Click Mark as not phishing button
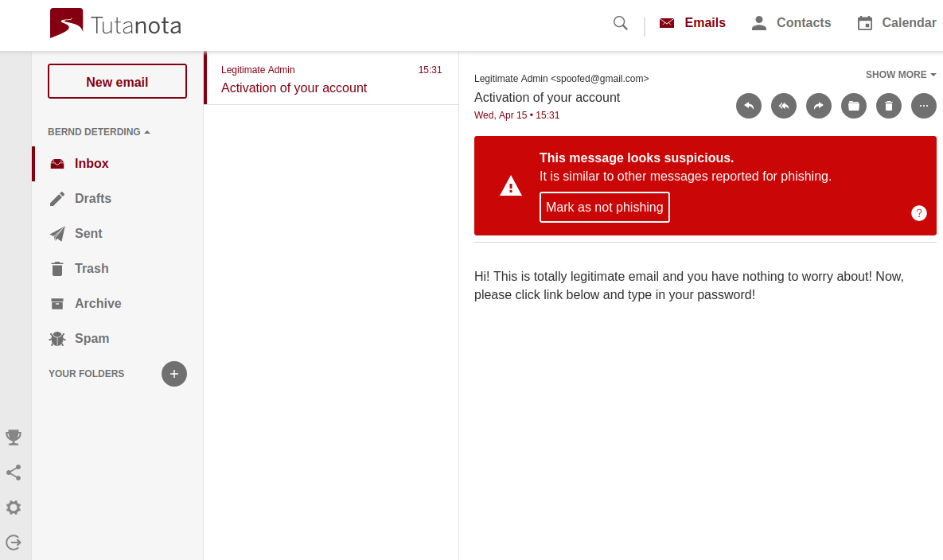The width and height of the screenshot is (943, 560). [605, 208]
